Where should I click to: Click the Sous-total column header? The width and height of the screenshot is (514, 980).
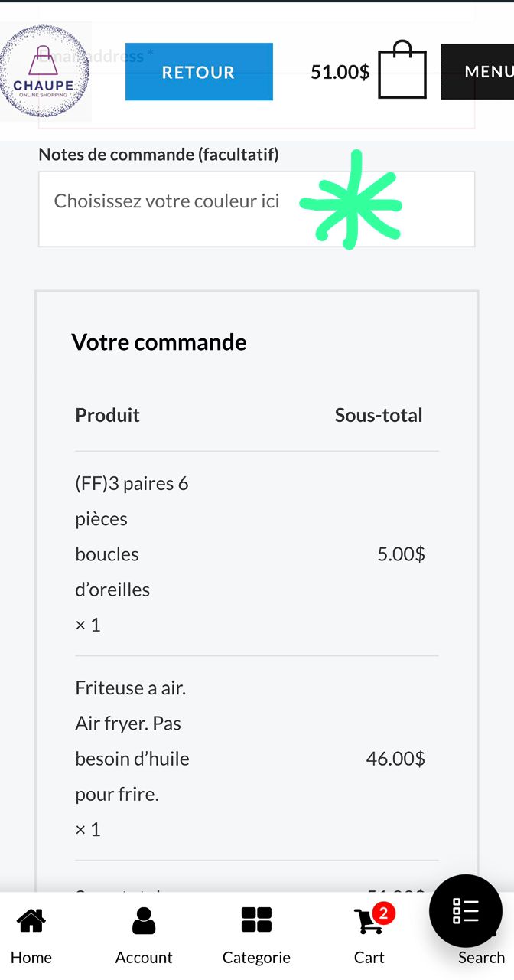379,415
